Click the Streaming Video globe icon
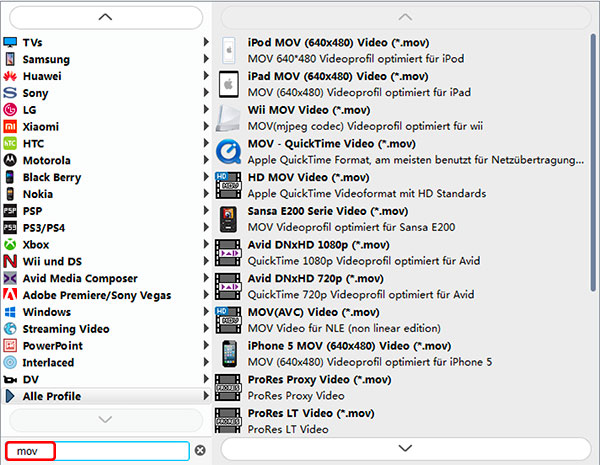The height and width of the screenshot is (465, 600). click(10, 328)
